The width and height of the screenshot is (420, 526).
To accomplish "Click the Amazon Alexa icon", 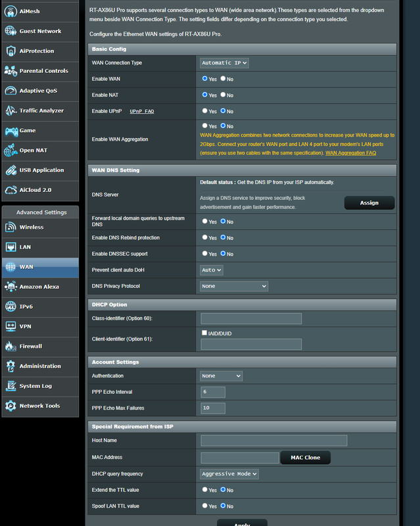I will point(11,287).
